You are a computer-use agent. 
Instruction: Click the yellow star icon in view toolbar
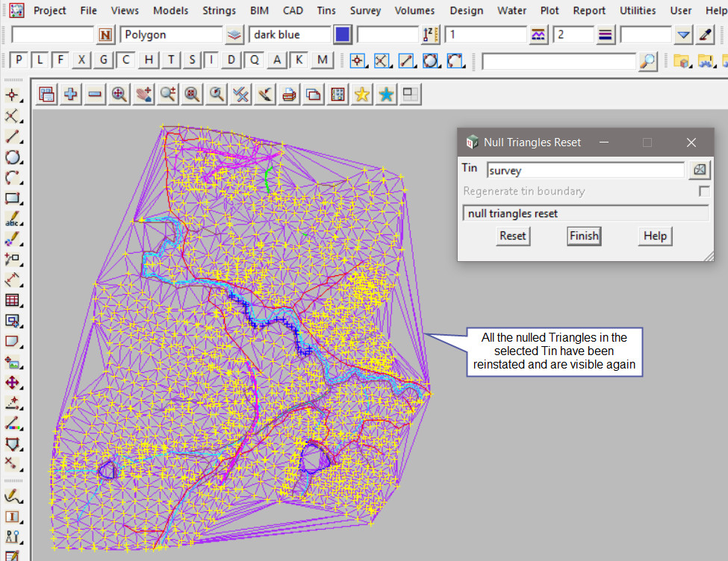362,94
